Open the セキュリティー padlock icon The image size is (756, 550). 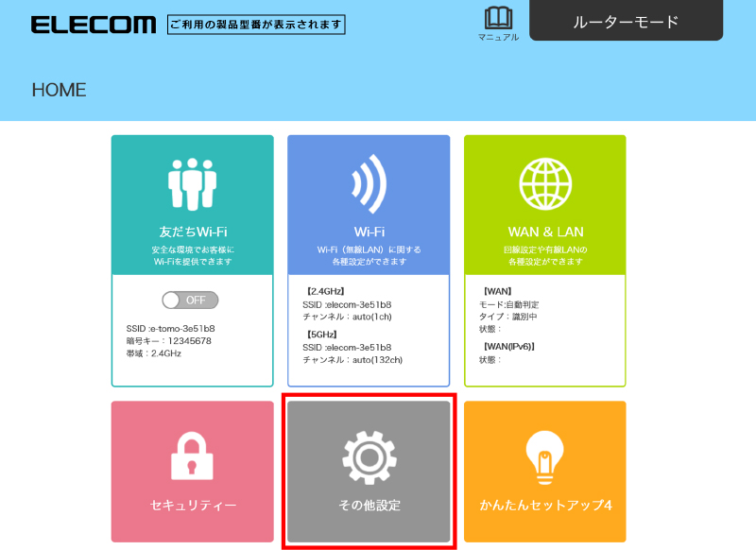click(x=192, y=456)
